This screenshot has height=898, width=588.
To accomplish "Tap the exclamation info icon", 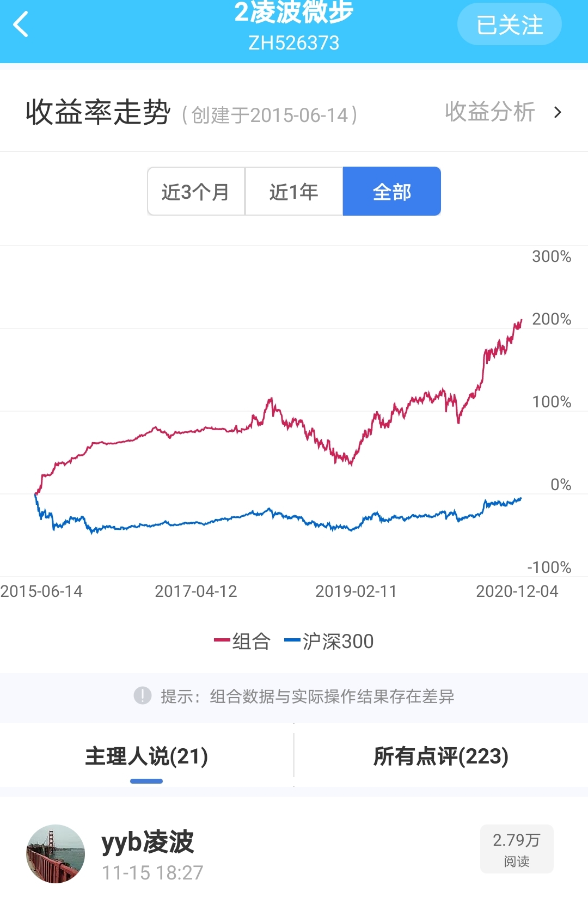I will click(x=143, y=695).
